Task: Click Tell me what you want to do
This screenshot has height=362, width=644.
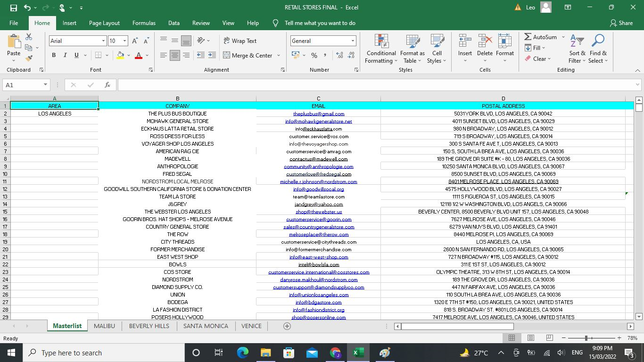Action: [320, 23]
